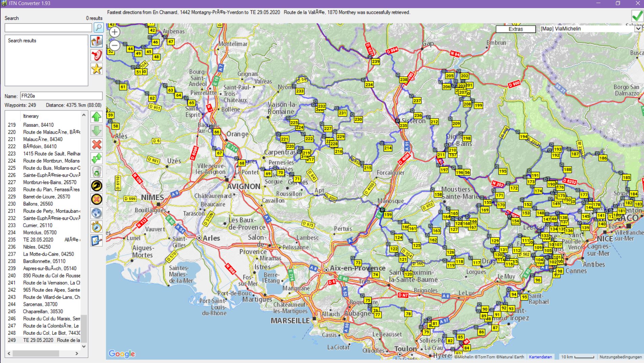Image resolution: width=644 pixels, height=363 pixels.
Task: Select itinerary row 219 Flassan, 84410
Action: click(43, 125)
